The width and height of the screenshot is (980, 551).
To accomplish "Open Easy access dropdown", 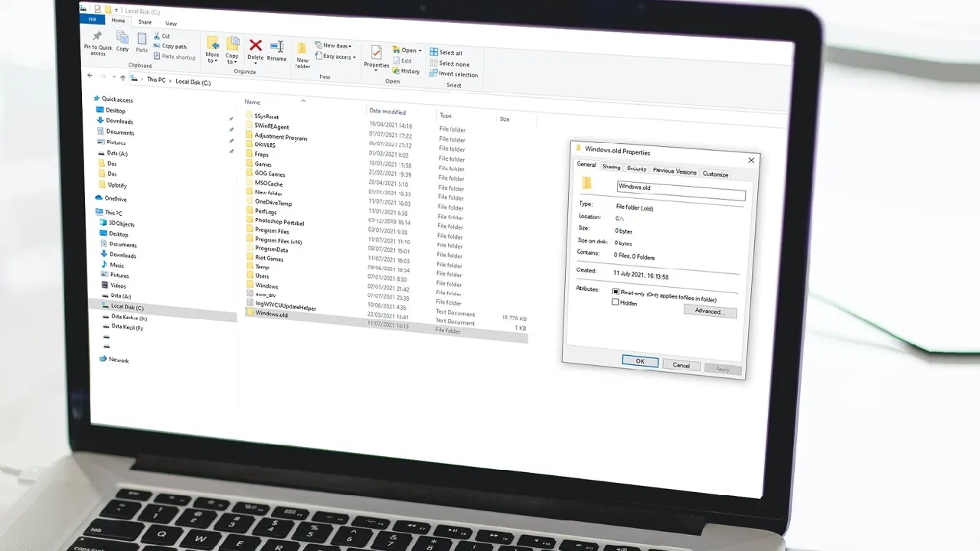I will (x=335, y=57).
